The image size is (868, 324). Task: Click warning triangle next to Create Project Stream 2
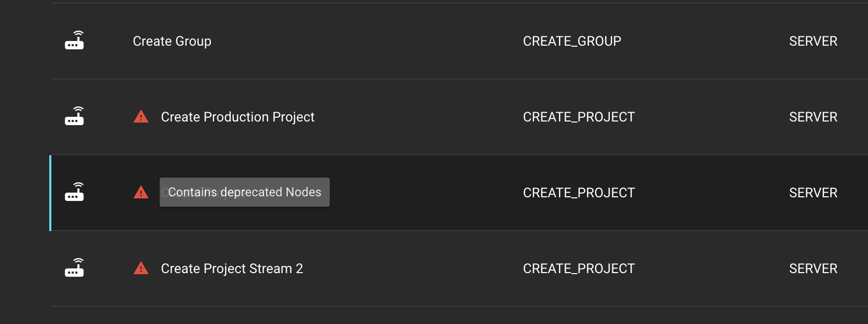click(141, 268)
